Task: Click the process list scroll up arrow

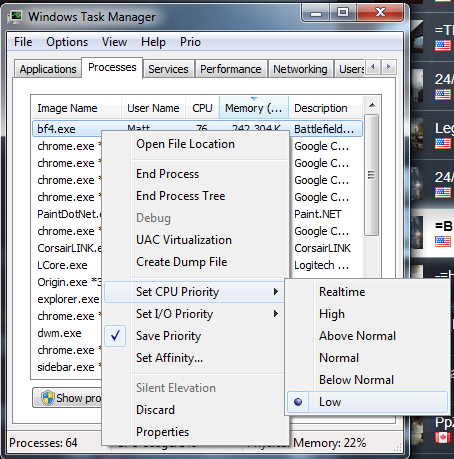Action: [x=372, y=106]
